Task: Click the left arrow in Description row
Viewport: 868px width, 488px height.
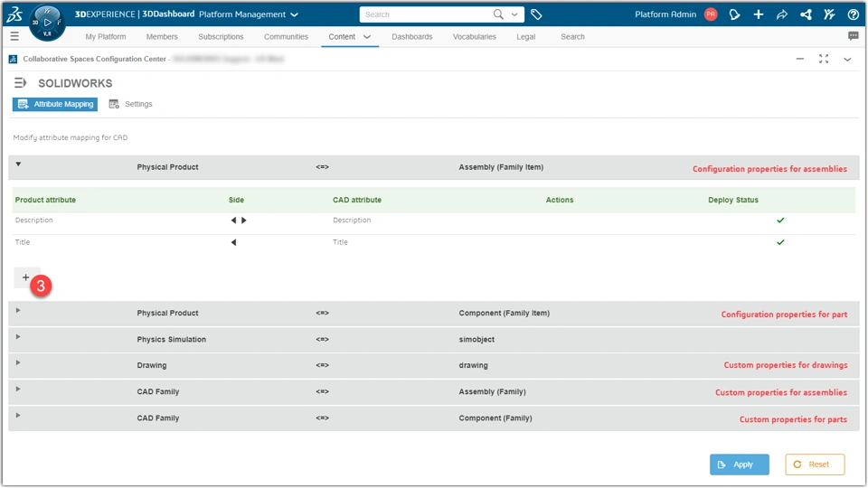Action: click(233, 221)
